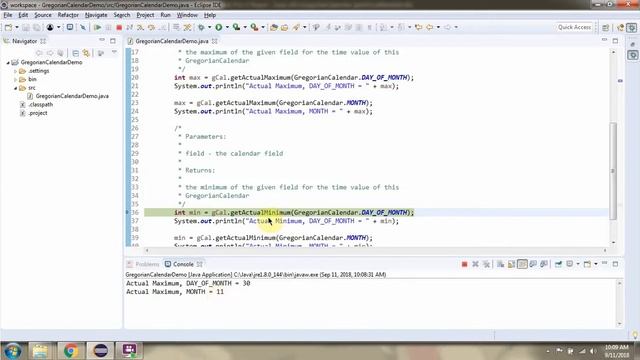Click the Windows Start button
The image size is (640, 360).
pos(13,351)
